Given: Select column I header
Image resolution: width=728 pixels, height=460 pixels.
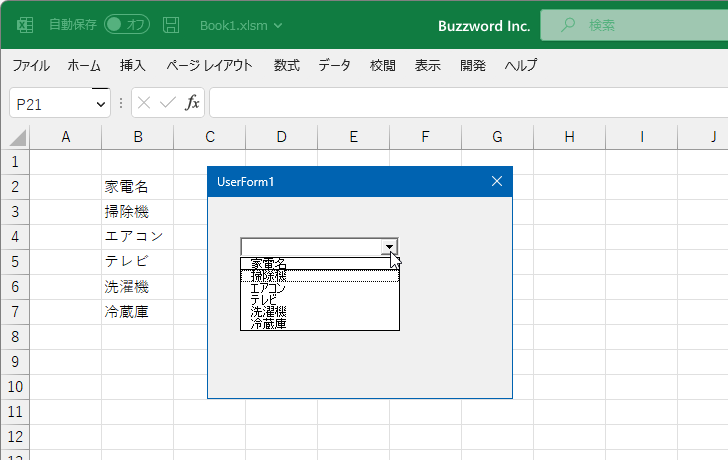Looking at the screenshot, I should click(642, 137).
